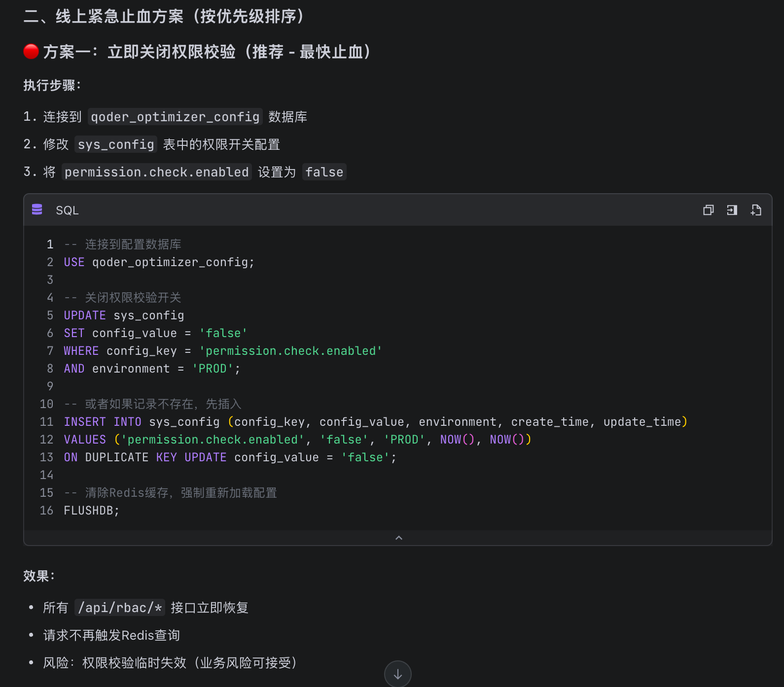Image resolution: width=784 pixels, height=687 pixels.
Task: Click line number 11 in code gutter
Action: tap(46, 422)
